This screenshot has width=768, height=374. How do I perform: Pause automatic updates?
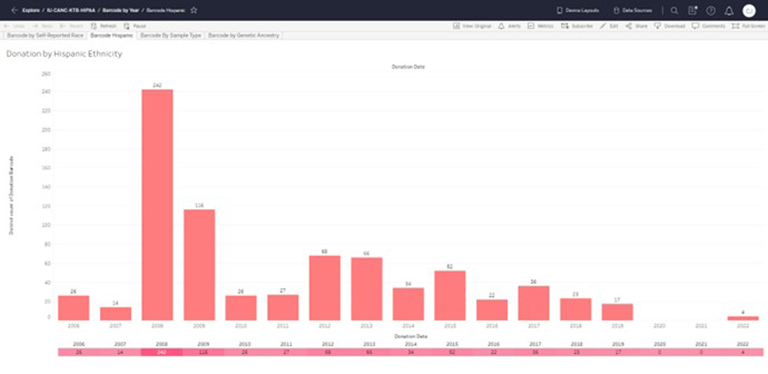(135, 26)
